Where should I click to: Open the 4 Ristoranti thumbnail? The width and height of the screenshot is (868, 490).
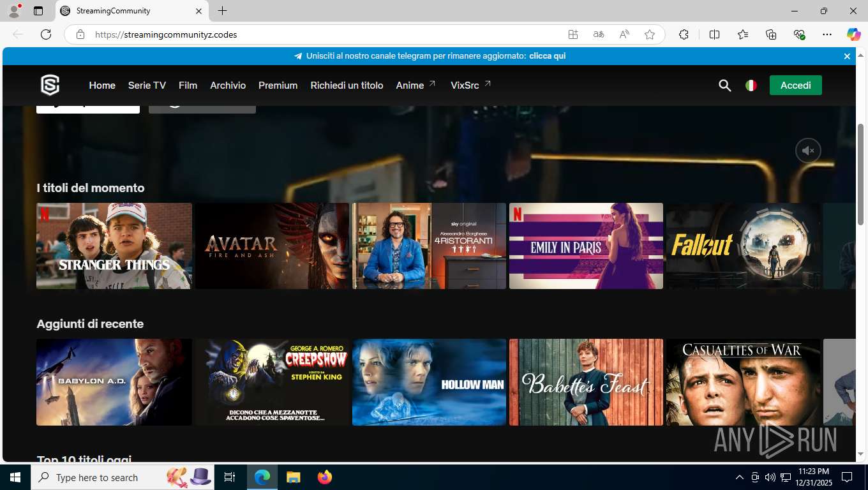click(x=429, y=246)
